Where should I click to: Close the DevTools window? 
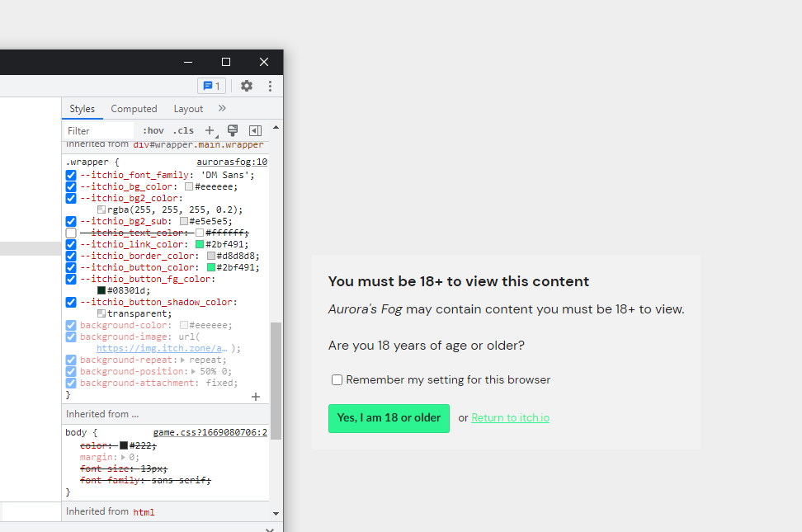(x=264, y=62)
